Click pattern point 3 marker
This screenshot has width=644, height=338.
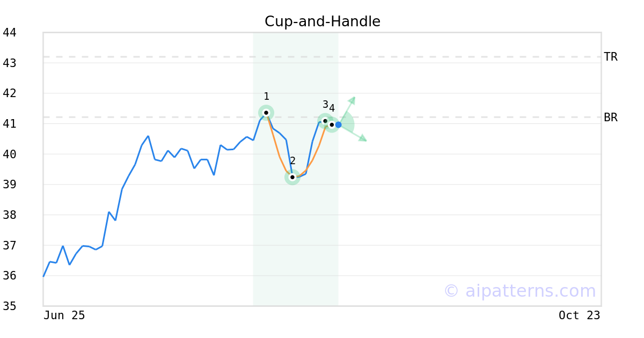tap(325, 121)
